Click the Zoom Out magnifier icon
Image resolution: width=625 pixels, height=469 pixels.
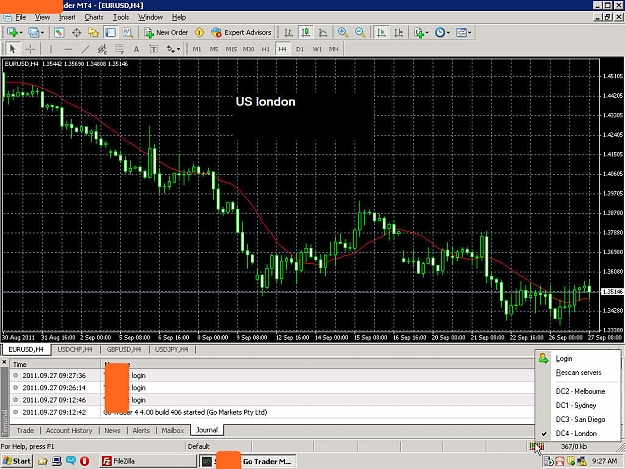360,32
